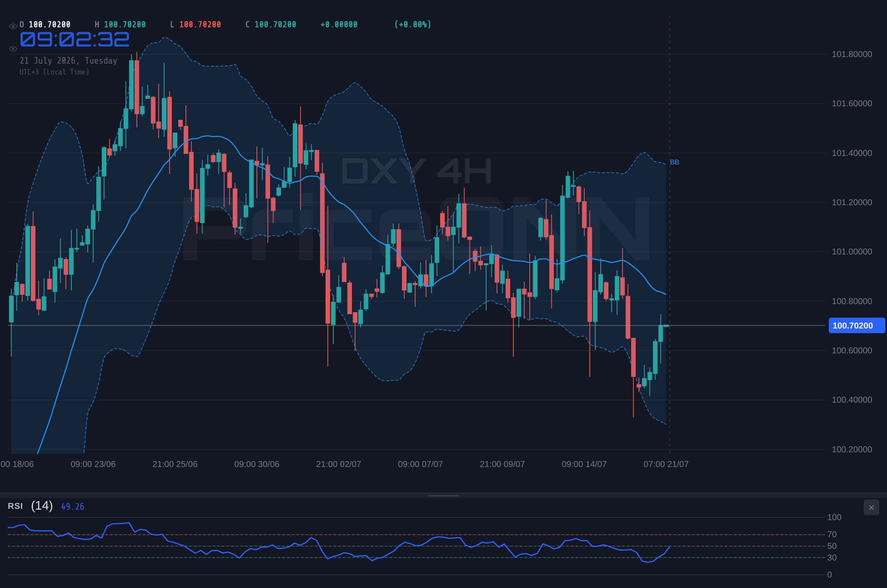The height and width of the screenshot is (588, 887).
Task: Click the RSI value 49.26
Action: tap(73, 507)
